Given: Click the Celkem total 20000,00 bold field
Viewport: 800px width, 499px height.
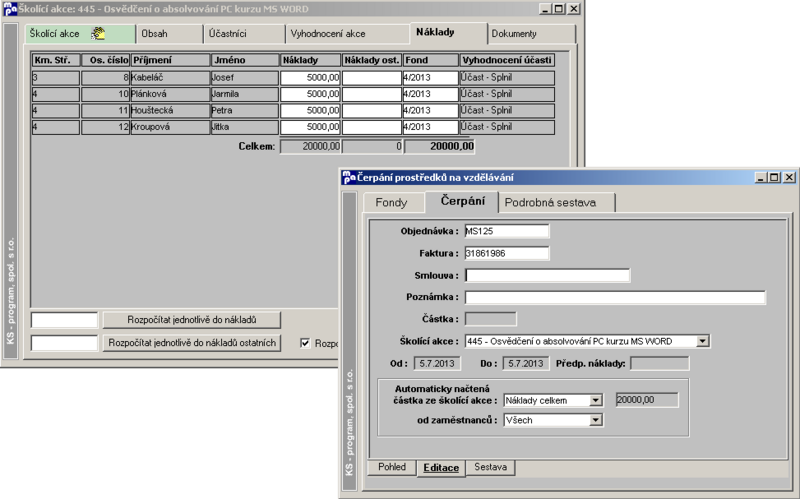Looking at the screenshot, I should (x=440, y=146).
